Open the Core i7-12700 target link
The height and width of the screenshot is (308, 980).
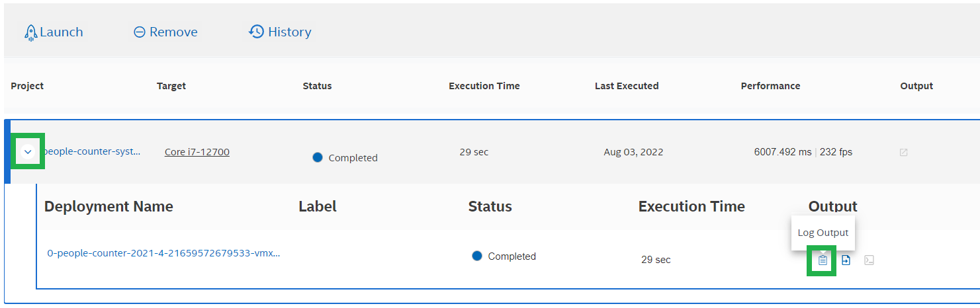point(197,152)
